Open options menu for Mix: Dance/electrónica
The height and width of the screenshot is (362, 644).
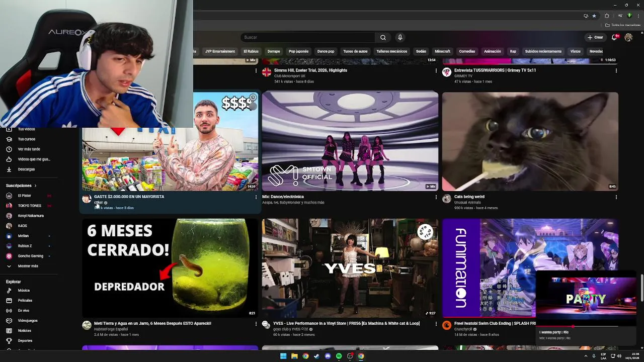436,197
